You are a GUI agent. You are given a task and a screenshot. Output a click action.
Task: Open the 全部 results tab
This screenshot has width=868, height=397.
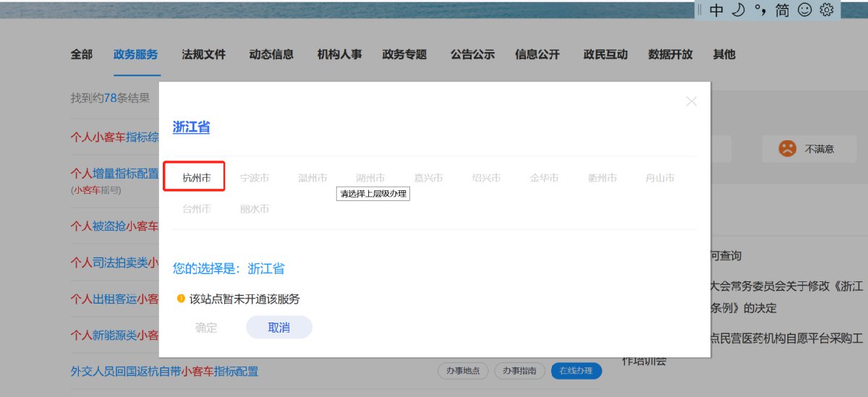[82, 54]
